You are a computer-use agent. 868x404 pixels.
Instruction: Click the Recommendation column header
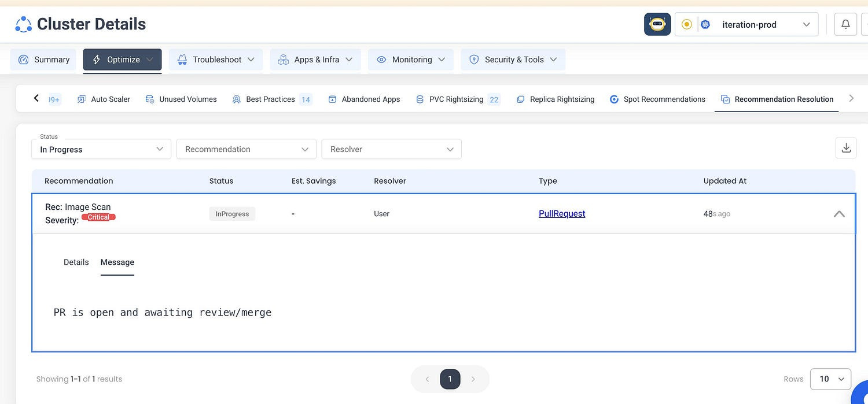coord(79,181)
